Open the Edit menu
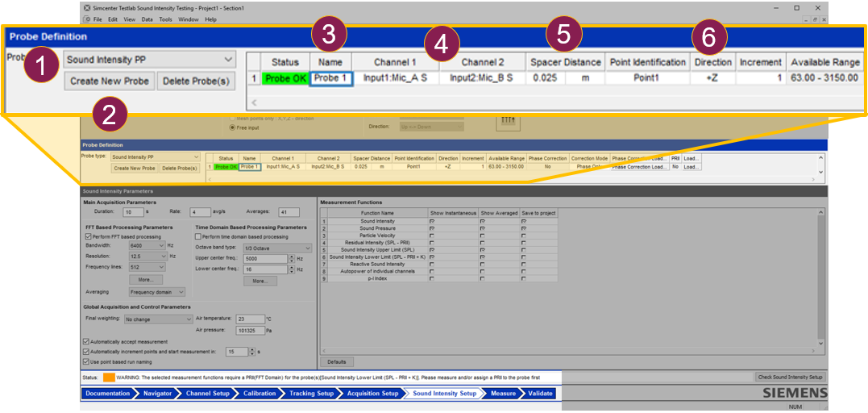 (113, 19)
